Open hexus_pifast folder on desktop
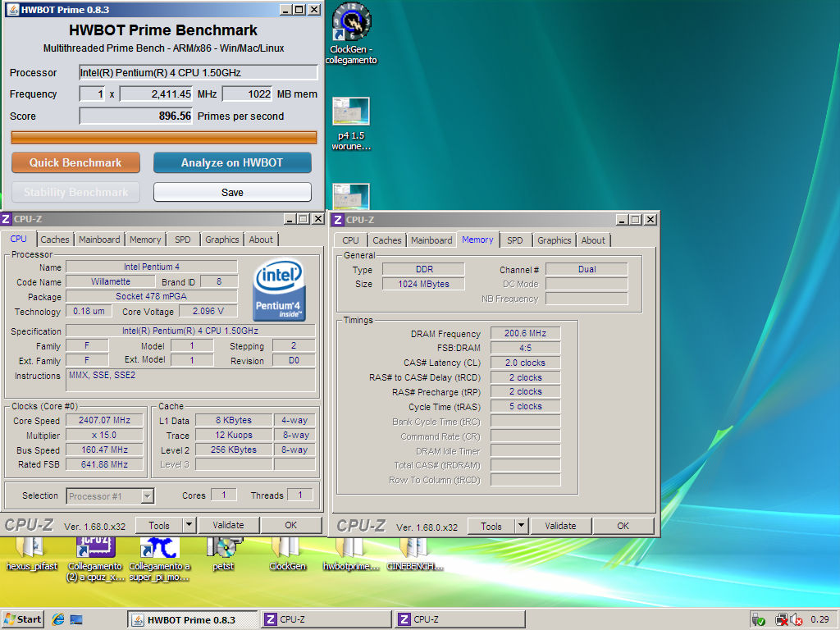The width and height of the screenshot is (840, 630). point(31,554)
